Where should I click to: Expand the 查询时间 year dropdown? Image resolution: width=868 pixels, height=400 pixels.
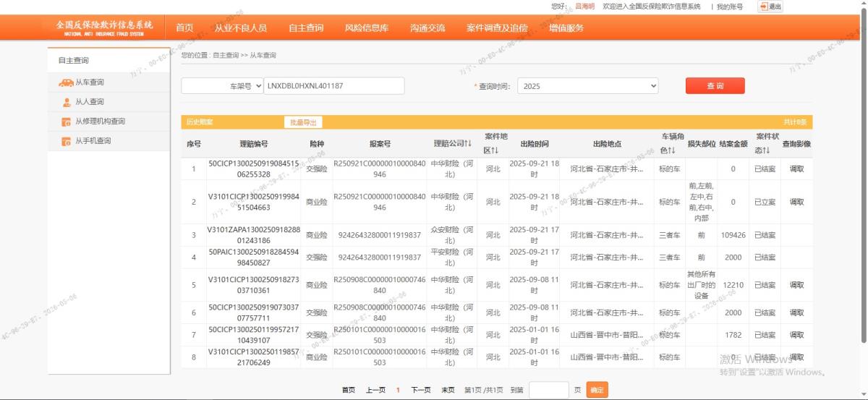(588, 86)
